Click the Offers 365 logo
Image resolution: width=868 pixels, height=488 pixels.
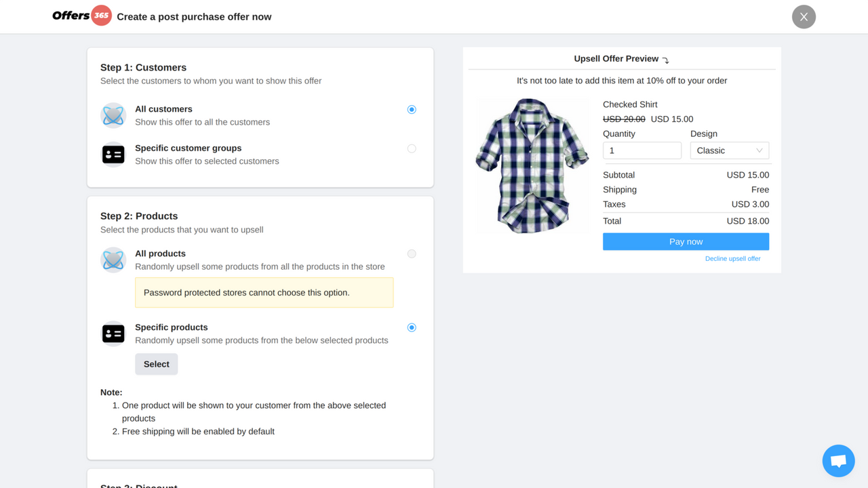point(81,16)
